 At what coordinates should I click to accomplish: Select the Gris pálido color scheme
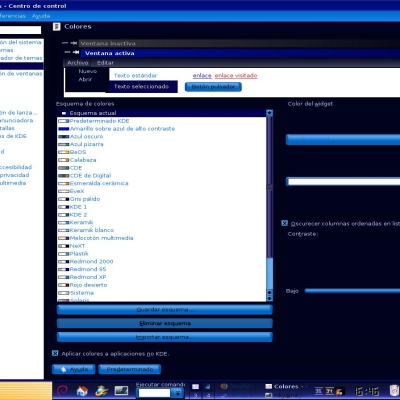coord(162,199)
